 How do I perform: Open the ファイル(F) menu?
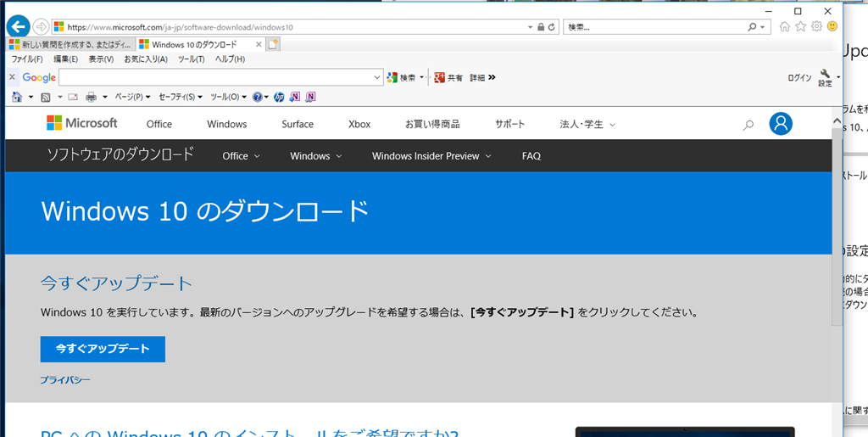pos(26,59)
